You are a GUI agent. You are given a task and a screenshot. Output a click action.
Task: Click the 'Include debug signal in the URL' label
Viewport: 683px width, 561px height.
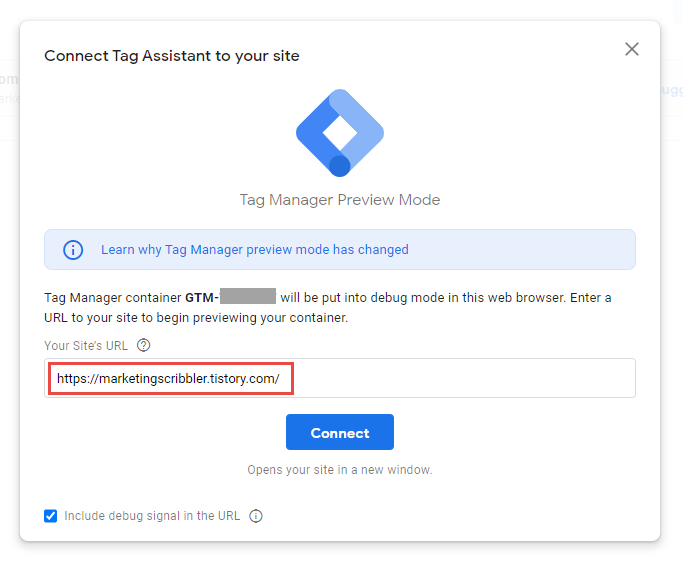pos(152,516)
